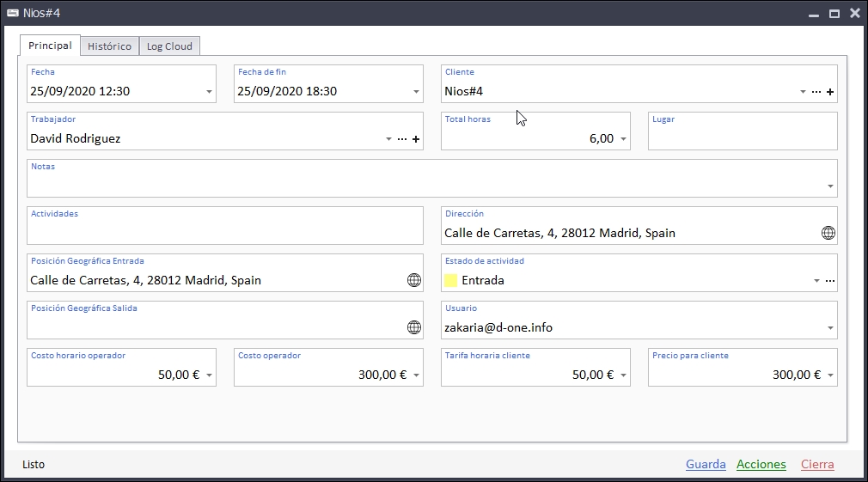This screenshot has height=482, width=868.
Task: Expand the Fecha date dropdown
Action: 209,92
